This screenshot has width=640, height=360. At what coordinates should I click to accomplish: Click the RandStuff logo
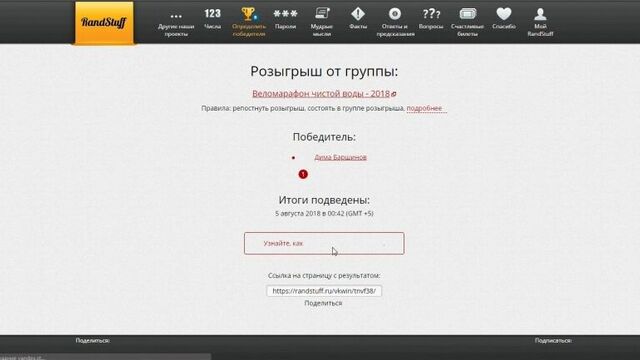pyautogui.click(x=104, y=22)
